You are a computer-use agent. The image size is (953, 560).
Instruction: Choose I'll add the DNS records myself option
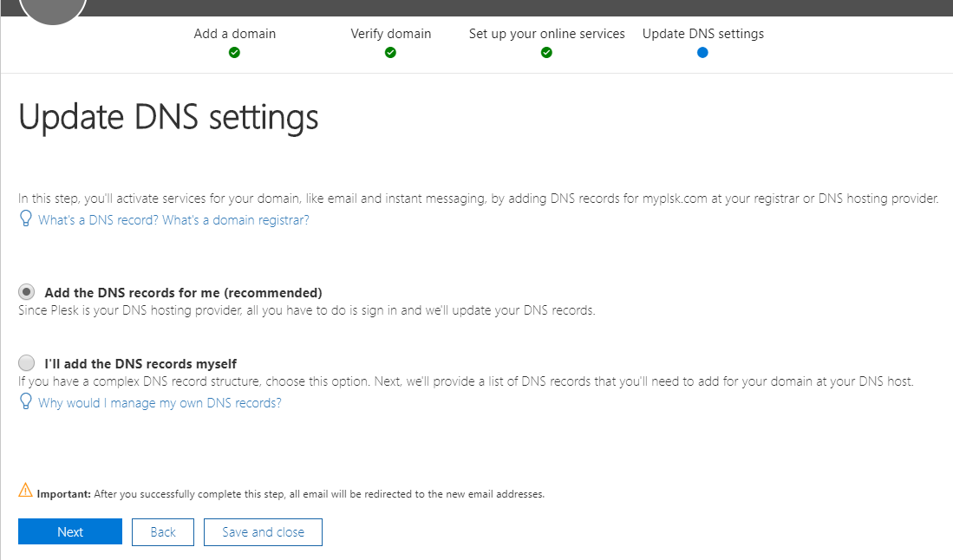click(x=28, y=363)
